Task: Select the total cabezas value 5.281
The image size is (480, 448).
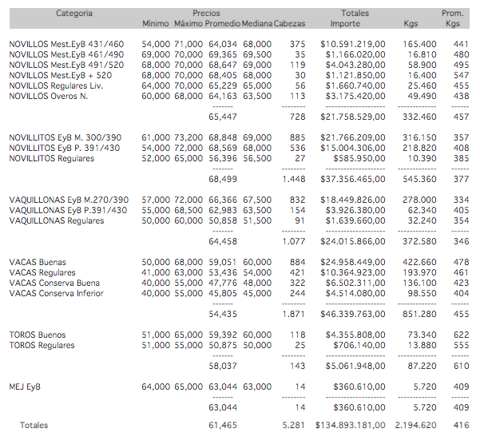Action: [x=294, y=426]
